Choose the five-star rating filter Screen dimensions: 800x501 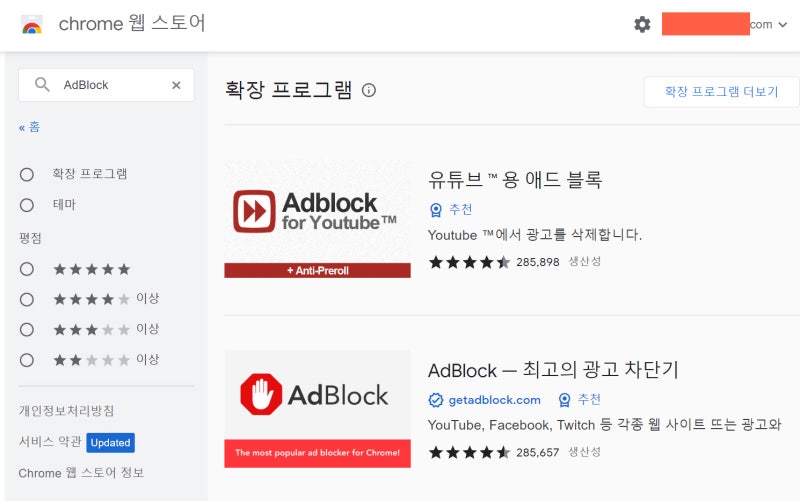click(27, 269)
